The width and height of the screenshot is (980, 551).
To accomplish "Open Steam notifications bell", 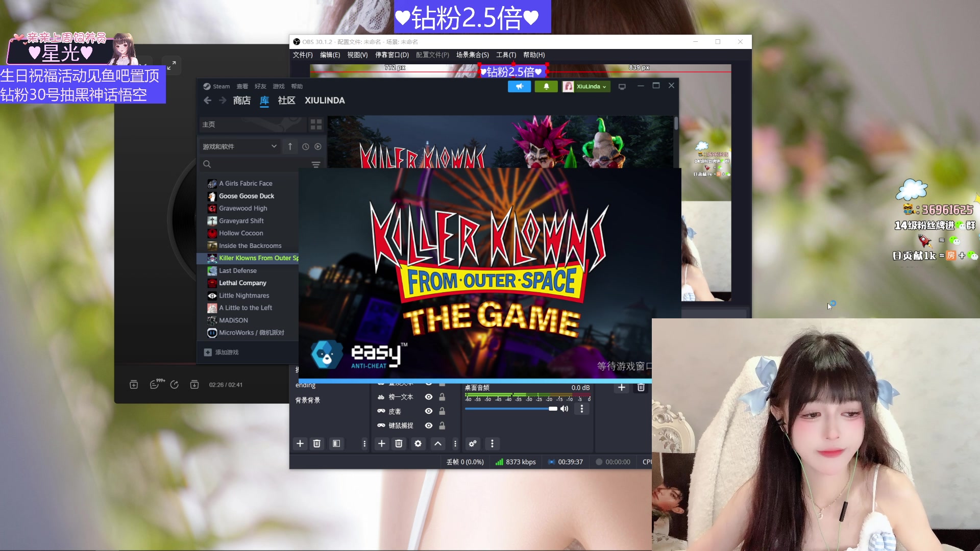I will coord(546,87).
